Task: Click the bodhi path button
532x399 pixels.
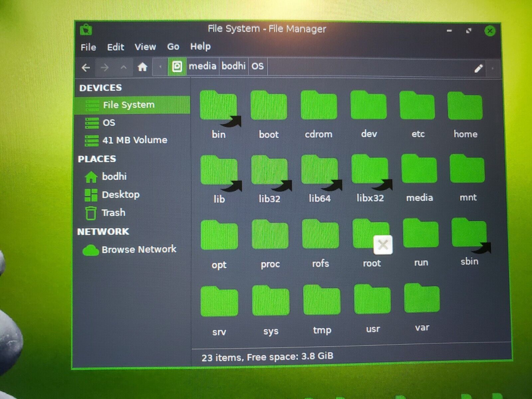Action: coord(233,66)
